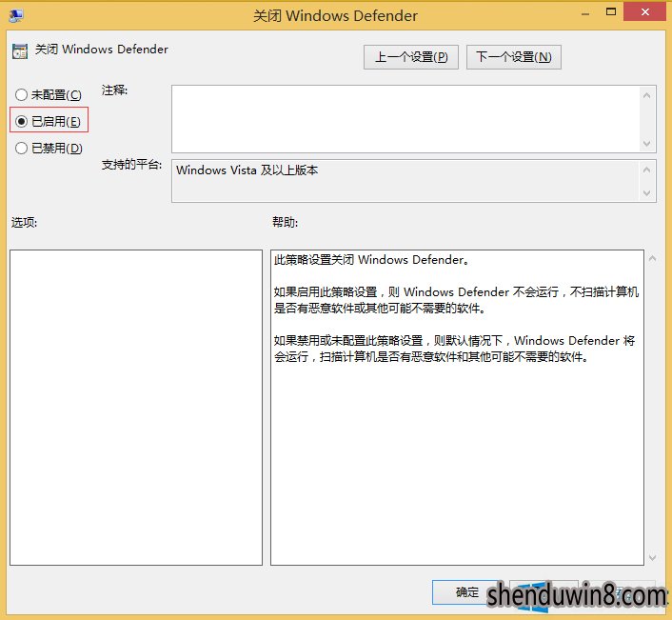Go to 上一个设置(P) previous setting
672x620 pixels.
(410, 57)
